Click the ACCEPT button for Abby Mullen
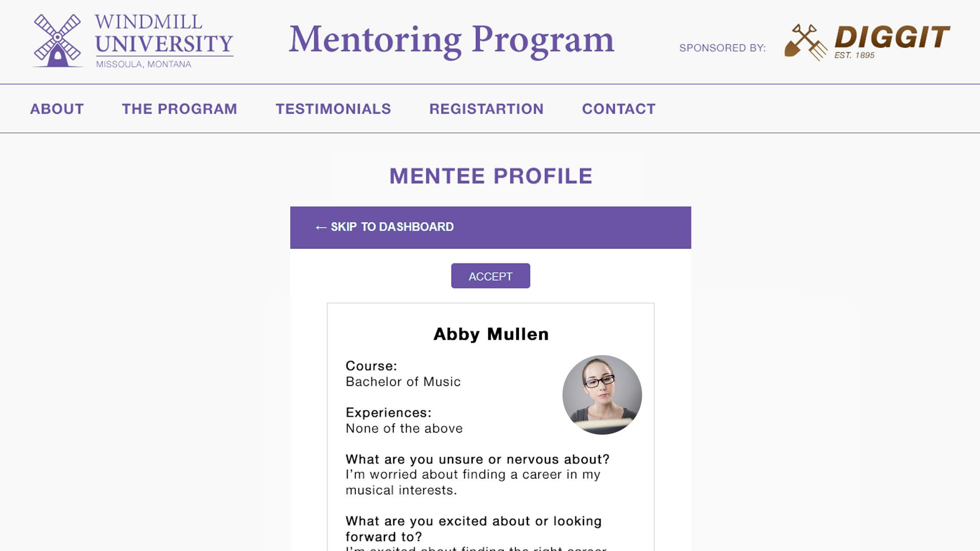This screenshot has height=551, width=980. 490,275
